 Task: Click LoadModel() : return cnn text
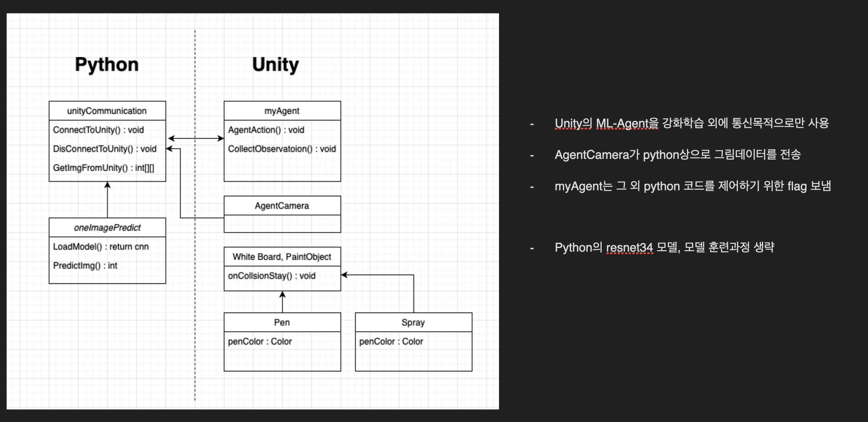(x=101, y=247)
